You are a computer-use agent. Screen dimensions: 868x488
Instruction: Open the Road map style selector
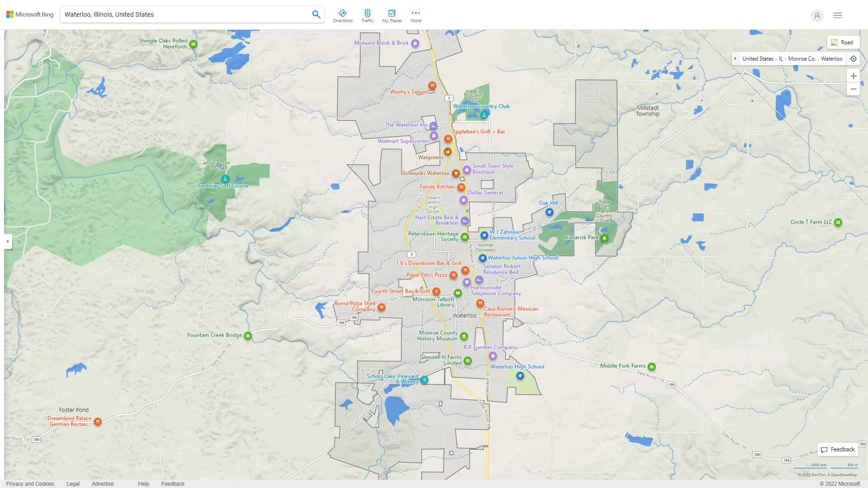[x=842, y=42]
